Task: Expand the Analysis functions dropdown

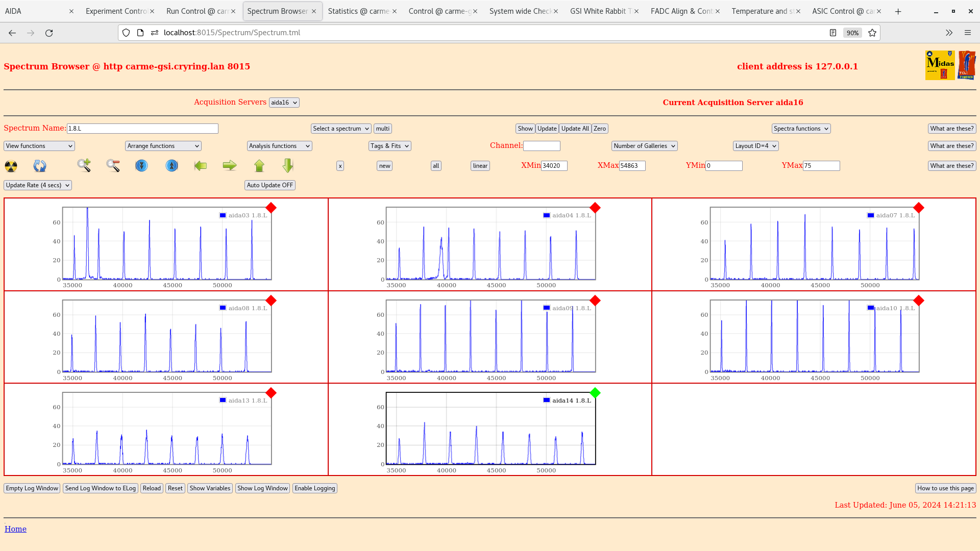Action: (x=279, y=146)
